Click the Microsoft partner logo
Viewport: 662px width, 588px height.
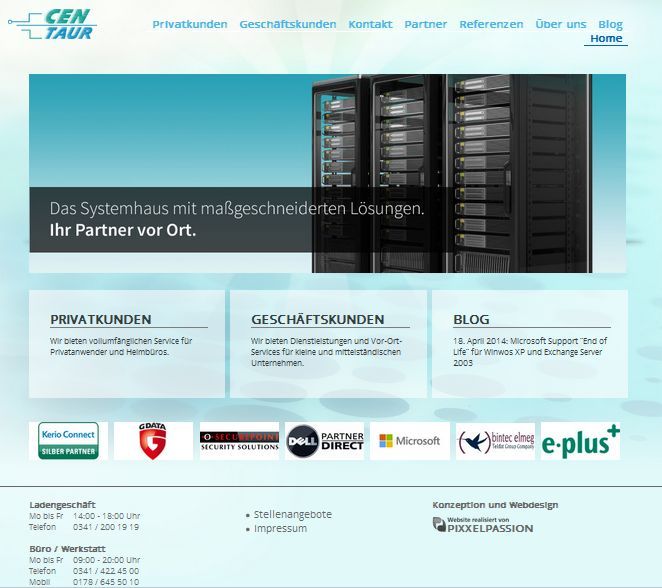[410, 441]
